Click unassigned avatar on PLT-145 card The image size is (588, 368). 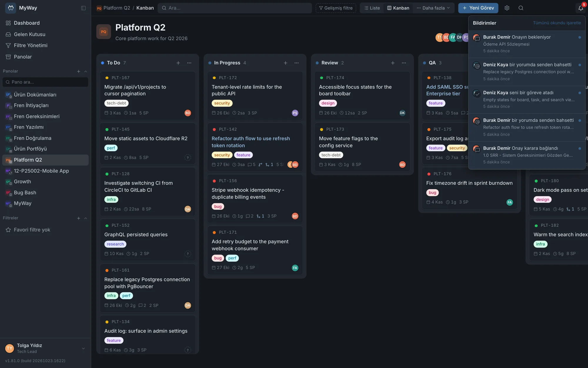click(188, 158)
